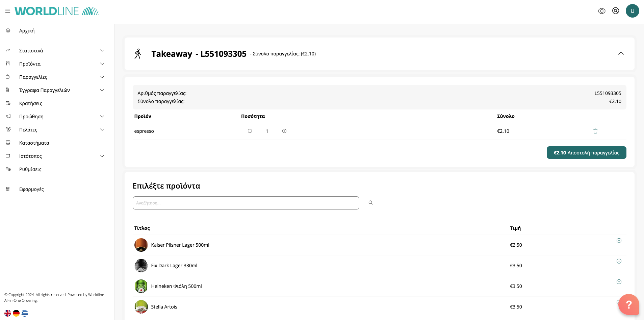The image size is (644, 320).
Task: Increase espresso quantity with plus icon
Action: pos(284,131)
